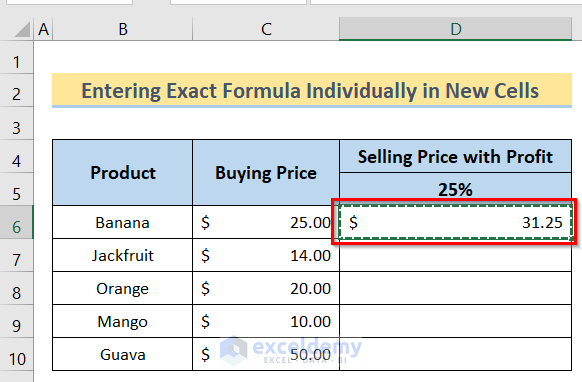Select column D header
This screenshot has height=382, width=582.
(x=455, y=29)
